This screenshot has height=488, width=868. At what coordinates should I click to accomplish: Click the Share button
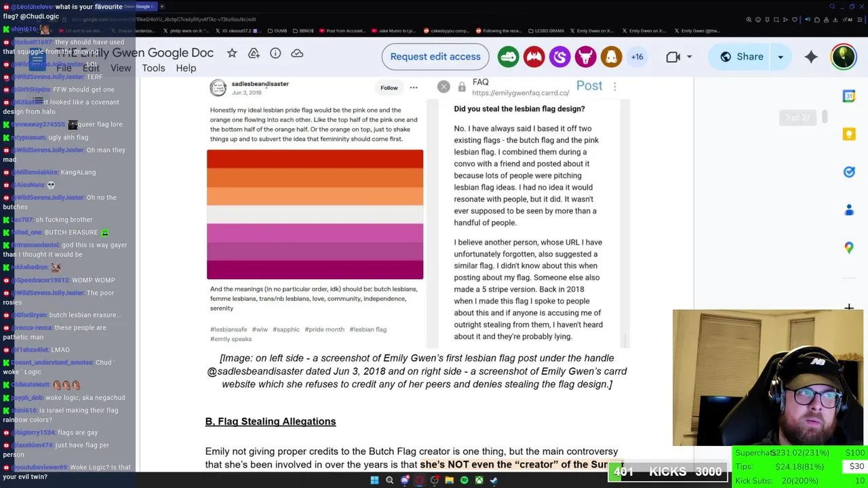(741, 57)
